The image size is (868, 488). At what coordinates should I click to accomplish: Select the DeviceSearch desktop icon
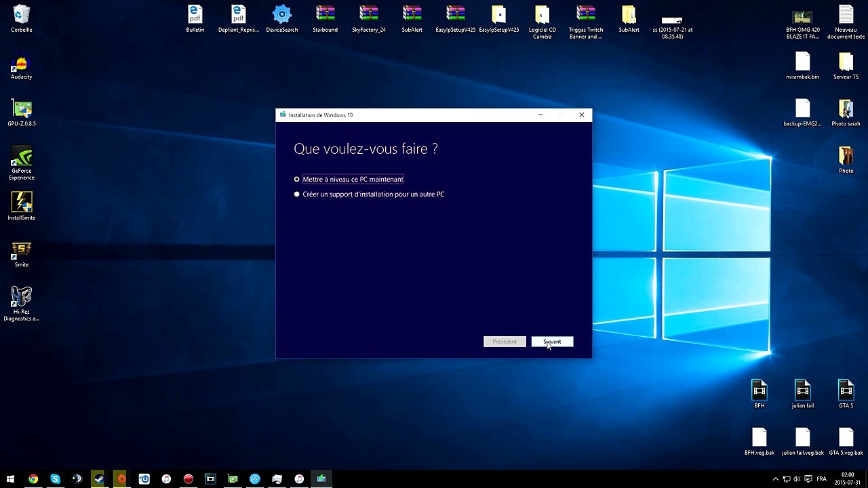tap(282, 19)
